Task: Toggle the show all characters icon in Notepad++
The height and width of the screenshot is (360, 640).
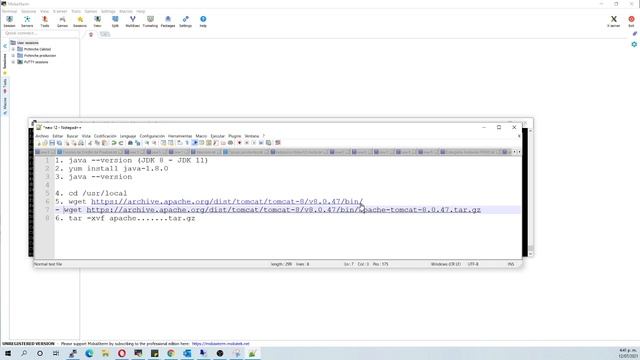Action: tap(187, 143)
